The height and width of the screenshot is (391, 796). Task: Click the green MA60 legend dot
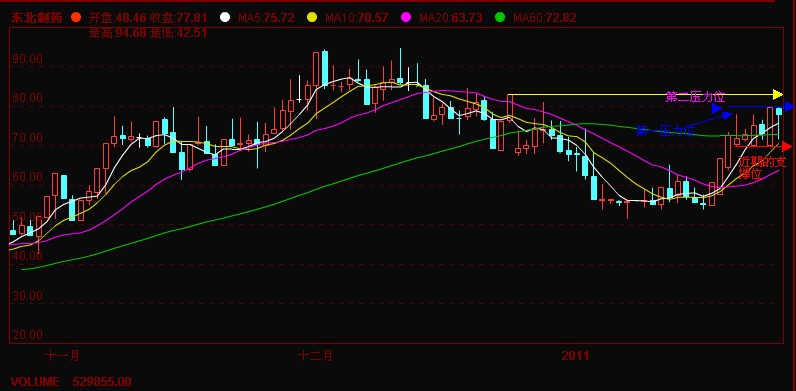pyautogui.click(x=500, y=17)
